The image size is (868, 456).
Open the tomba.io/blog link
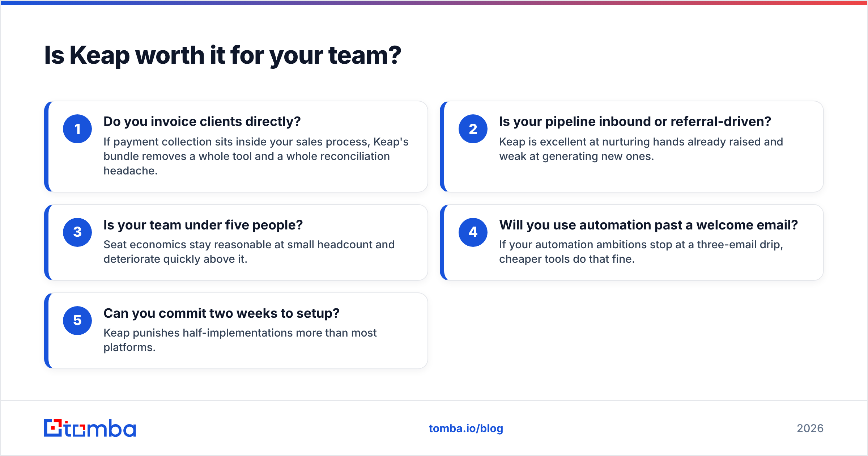pos(466,428)
